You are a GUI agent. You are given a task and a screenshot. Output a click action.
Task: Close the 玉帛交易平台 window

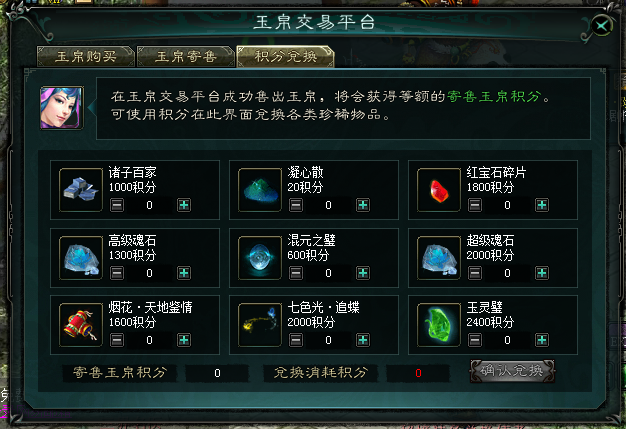click(x=601, y=26)
